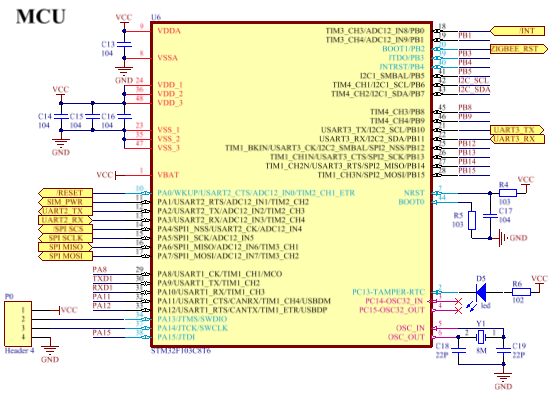Click the /INT port label

pos(518,31)
